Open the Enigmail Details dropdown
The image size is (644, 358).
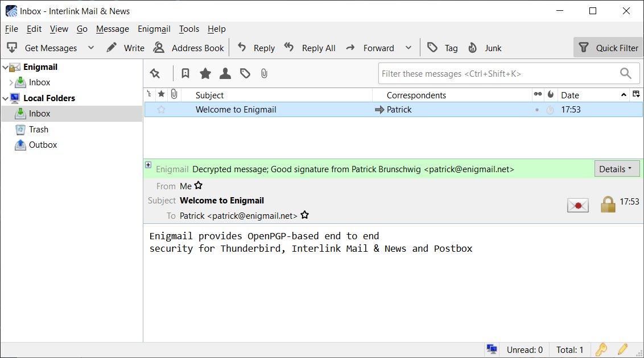[x=617, y=169]
